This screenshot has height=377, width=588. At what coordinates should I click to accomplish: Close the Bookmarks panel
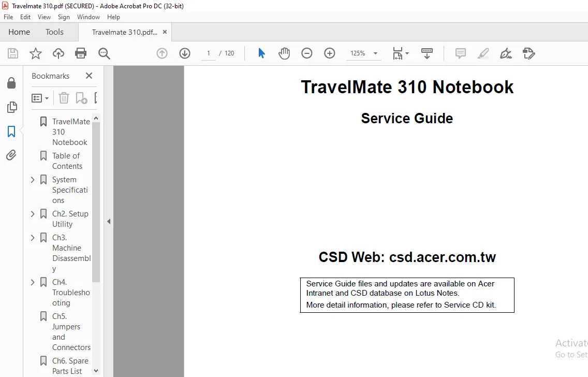89,76
